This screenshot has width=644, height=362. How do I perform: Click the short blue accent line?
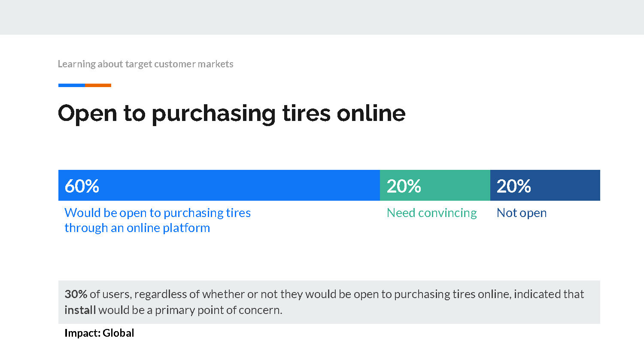(71, 85)
